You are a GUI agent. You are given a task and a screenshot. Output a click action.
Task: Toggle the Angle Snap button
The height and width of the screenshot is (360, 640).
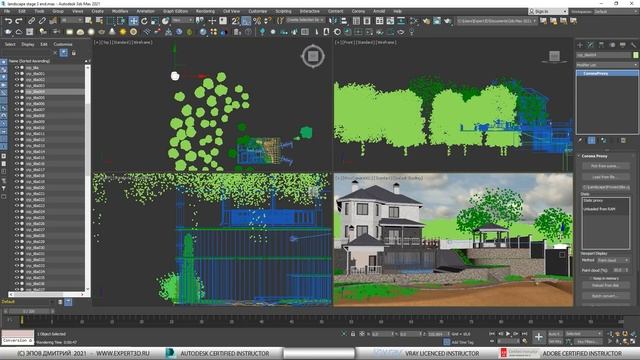pos(246,20)
